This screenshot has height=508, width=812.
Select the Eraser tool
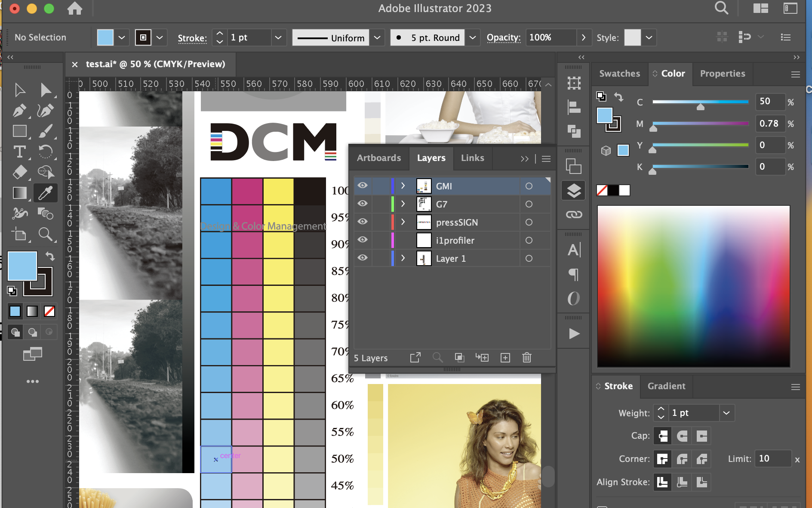tap(20, 172)
